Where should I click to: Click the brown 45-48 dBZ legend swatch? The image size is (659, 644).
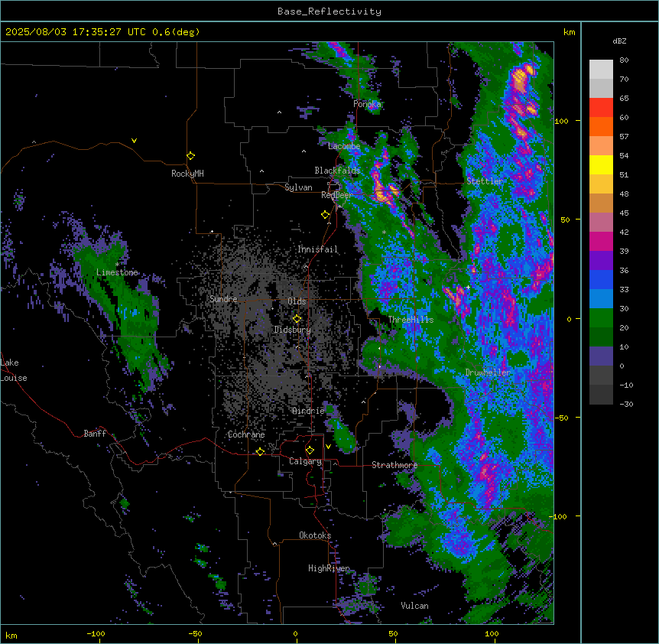coord(601,203)
